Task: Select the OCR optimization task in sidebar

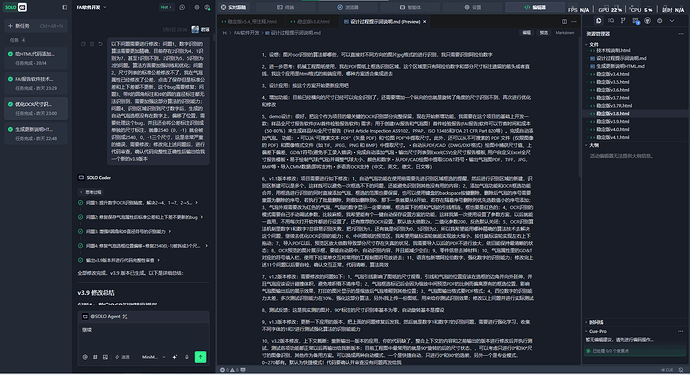Action: point(36,108)
